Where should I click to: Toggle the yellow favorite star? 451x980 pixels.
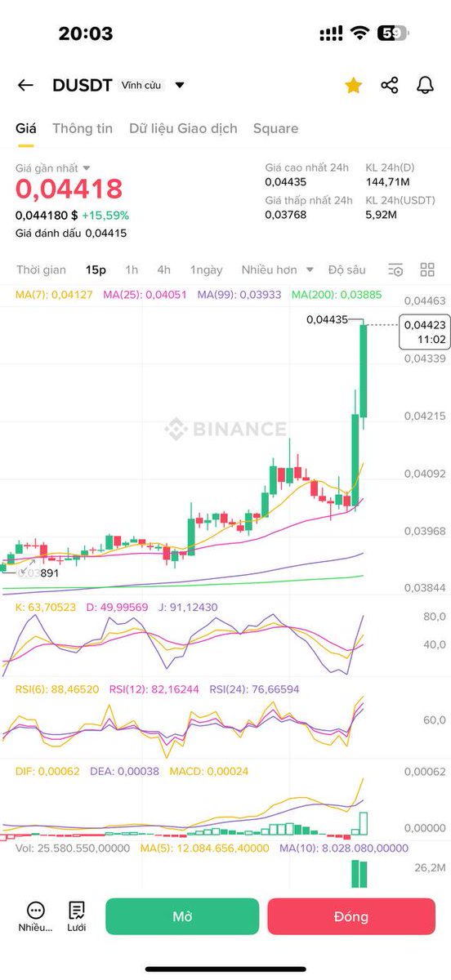[x=353, y=86]
